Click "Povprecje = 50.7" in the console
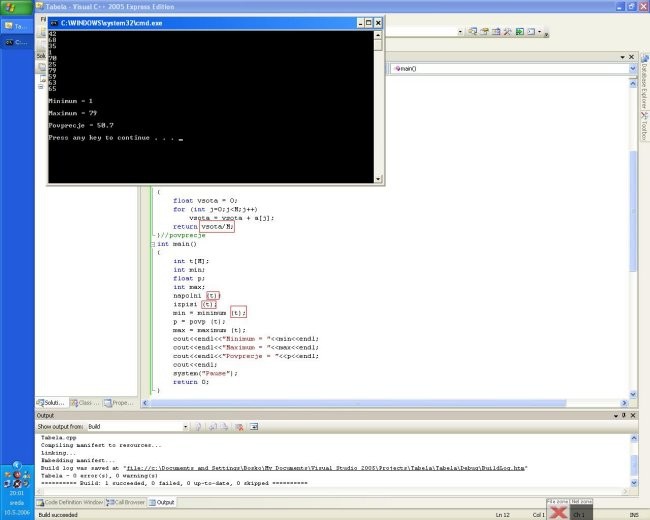 [x=81, y=126]
